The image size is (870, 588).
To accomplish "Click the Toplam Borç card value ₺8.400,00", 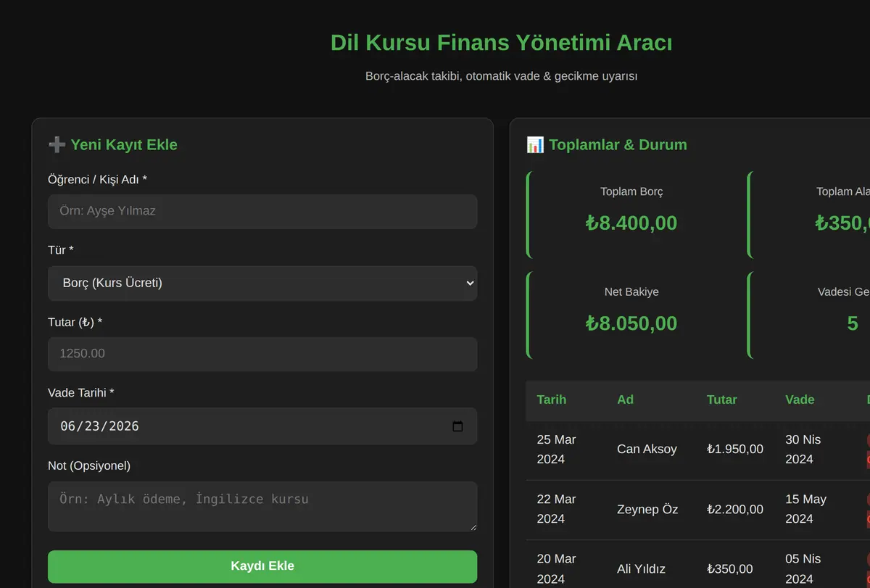I will click(x=631, y=223).
